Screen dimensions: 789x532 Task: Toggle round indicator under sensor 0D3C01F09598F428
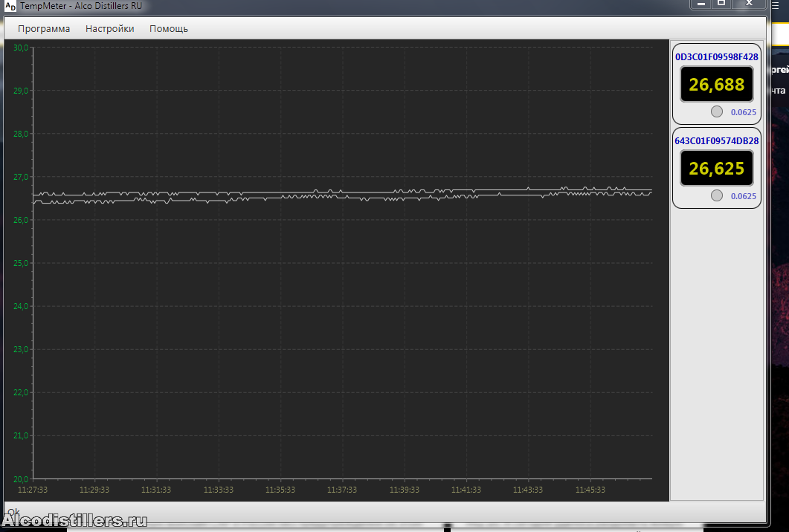716,111
